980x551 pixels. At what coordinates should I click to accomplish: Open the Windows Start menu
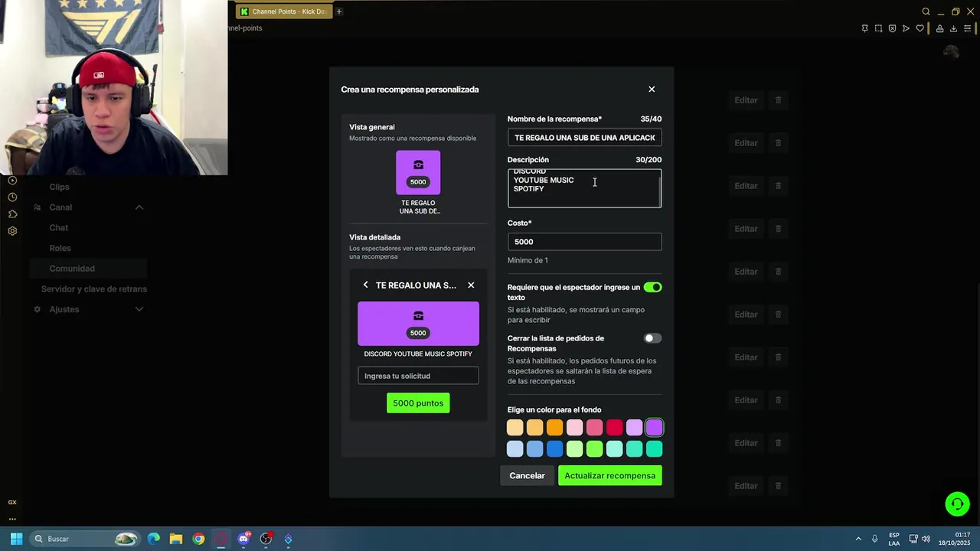16,539
